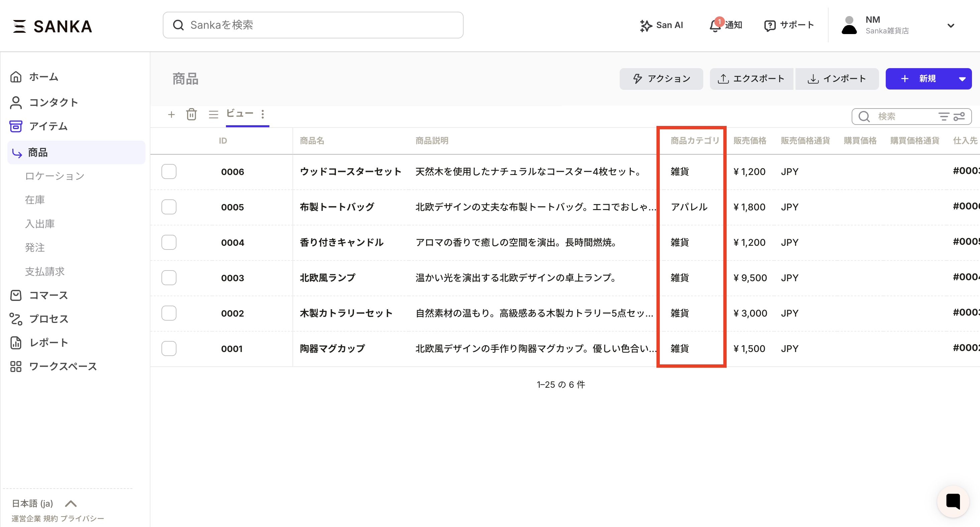
Task: Toggle the hamburger menu next to SANKA
Action: coord(19,26)
